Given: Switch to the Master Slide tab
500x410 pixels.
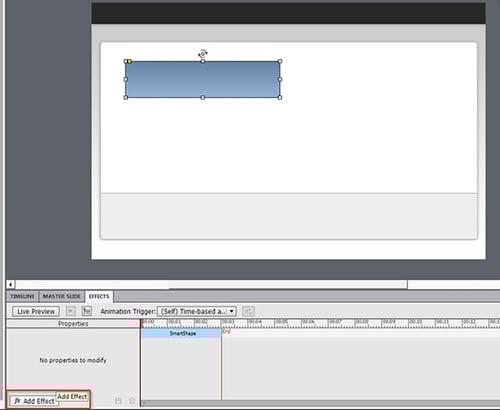Looking at the screenshot, I should 62,296.
